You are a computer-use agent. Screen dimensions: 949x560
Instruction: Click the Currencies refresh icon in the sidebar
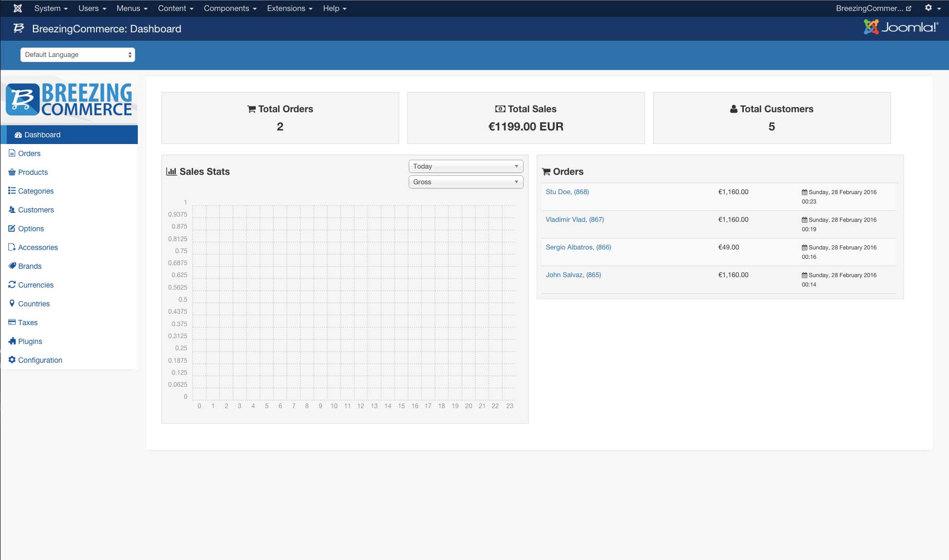(x=12, y=284)
